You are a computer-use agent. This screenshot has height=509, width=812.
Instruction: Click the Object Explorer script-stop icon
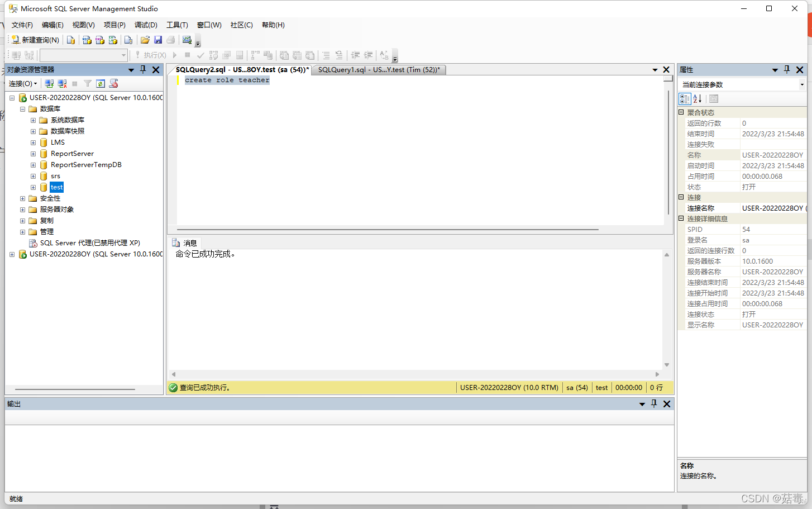pos(113,84)
